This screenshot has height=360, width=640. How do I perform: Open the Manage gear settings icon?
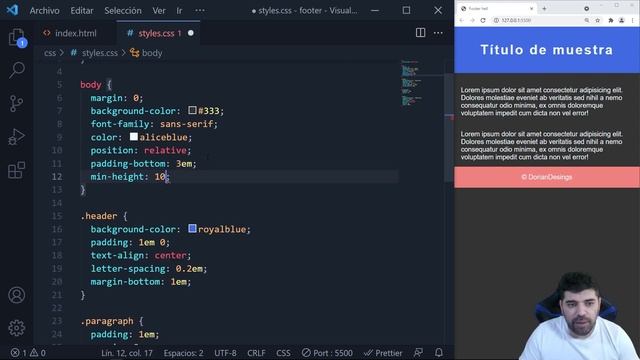[x=17, y=328]
